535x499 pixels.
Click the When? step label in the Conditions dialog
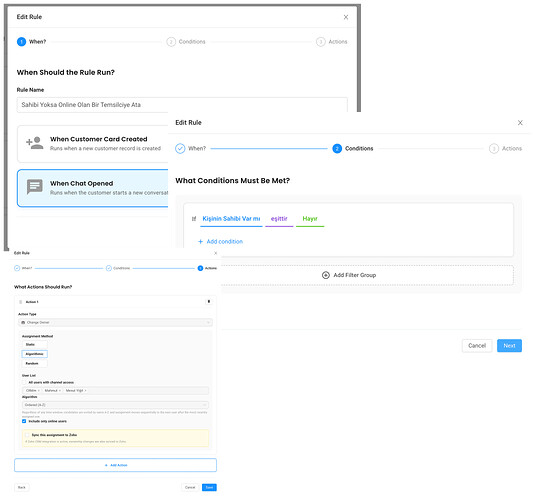pyautogui.click(x=197, y=148)
